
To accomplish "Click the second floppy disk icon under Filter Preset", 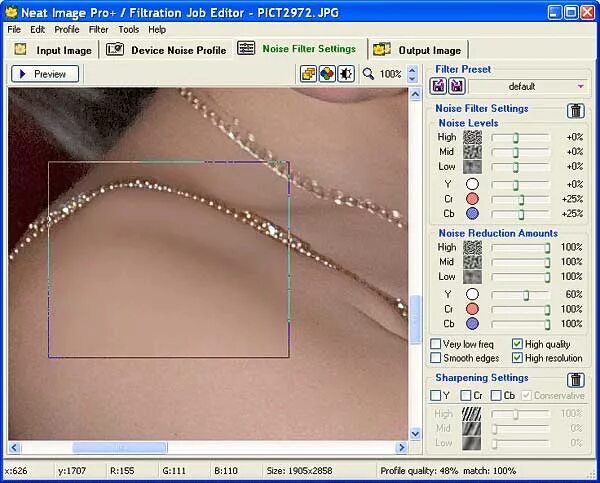I will 456,86.
